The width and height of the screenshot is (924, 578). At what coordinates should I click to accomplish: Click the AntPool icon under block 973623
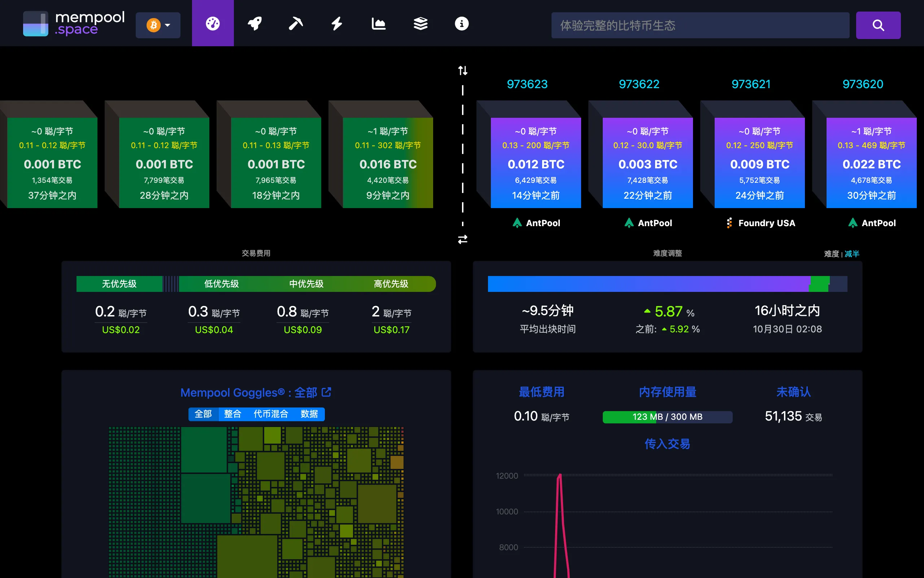[517, 223]
